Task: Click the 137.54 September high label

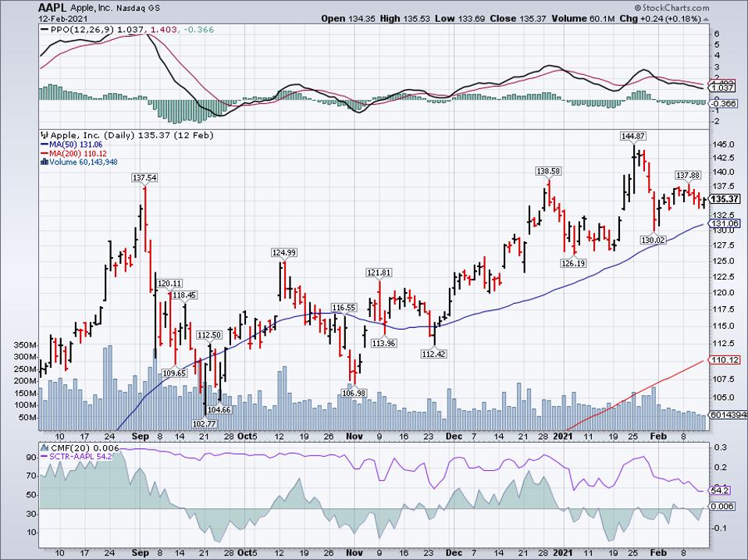Action: pyautogui.click(x=144, y=177)
